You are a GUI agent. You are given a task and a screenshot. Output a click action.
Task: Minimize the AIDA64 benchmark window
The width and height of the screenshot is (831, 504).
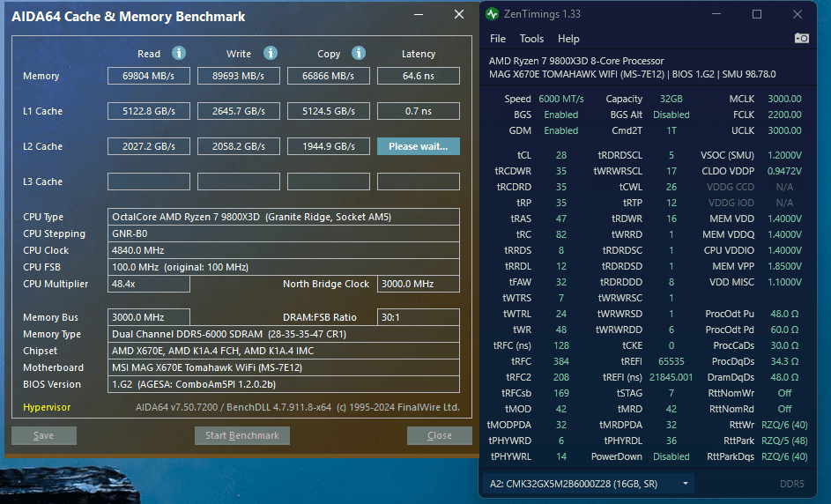click(x=419, y=15)
